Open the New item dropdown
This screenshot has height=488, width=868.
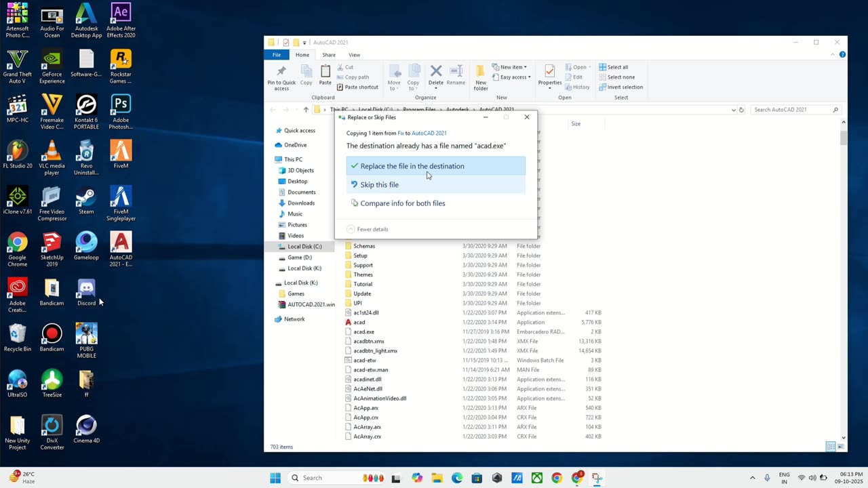click(509, 67)
